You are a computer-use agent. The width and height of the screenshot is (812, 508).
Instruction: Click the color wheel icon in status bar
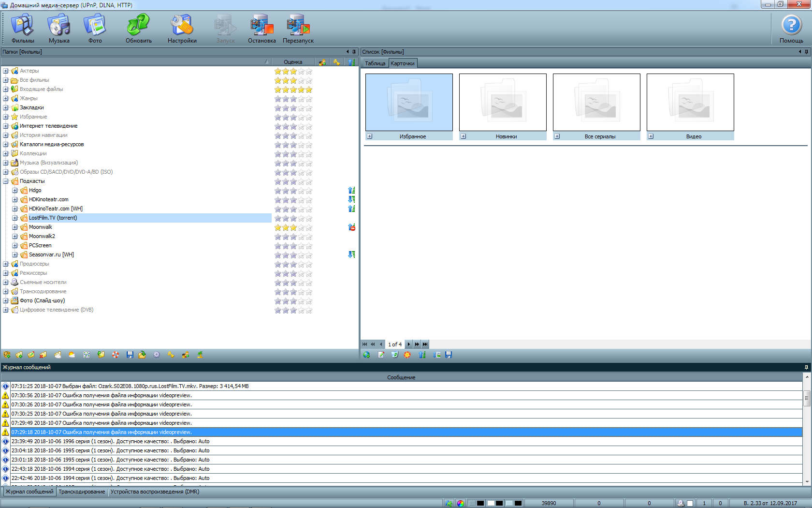click(460, 503)
